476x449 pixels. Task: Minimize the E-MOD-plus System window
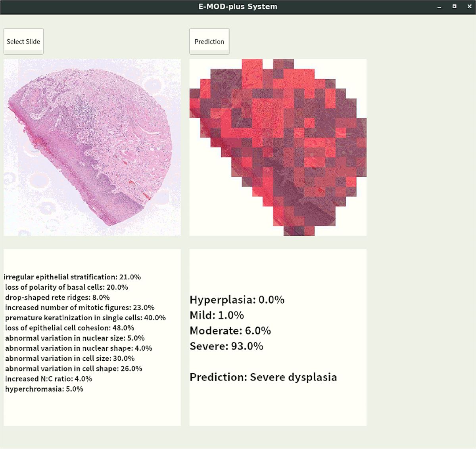439,7
